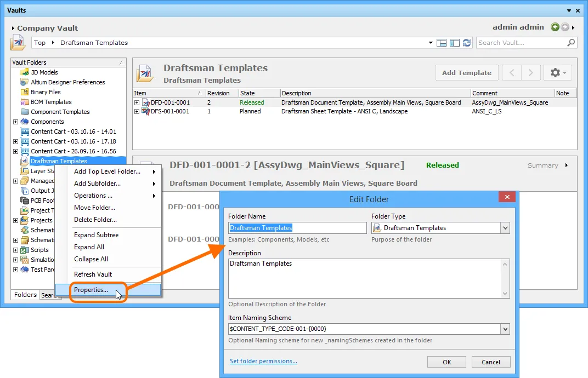Screen dimensions: 588x378
Task: Click the DFS-001-0001 item sheet icon
Action: click(146, 111)
